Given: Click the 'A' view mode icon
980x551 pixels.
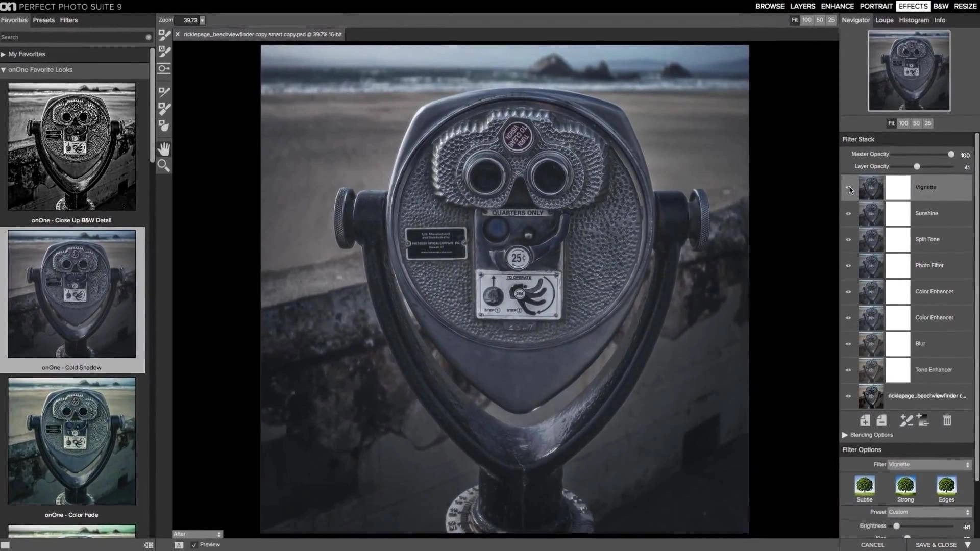Looking at the screenshot, I should (x=179, y=545).
